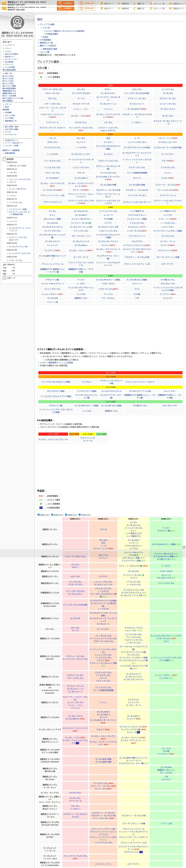The image size is (186, 868).
Task: Open PS4版公式サイト sidebar link
Action: (11, 140)
